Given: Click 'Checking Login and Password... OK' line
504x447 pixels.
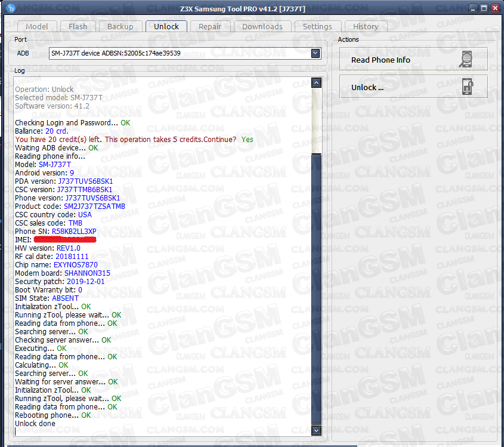Looking at the screenshot, I should (73, 122).
